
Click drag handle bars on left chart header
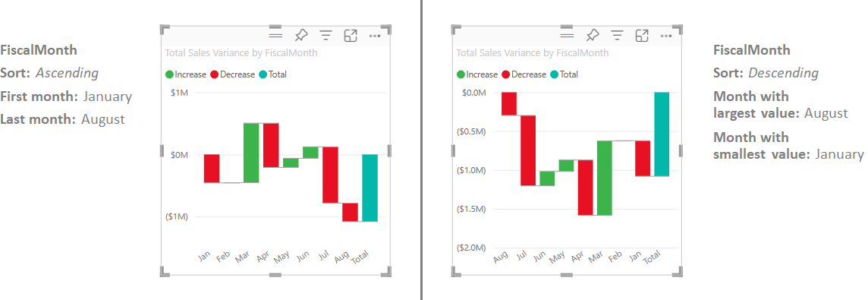[x=275, y=36]
